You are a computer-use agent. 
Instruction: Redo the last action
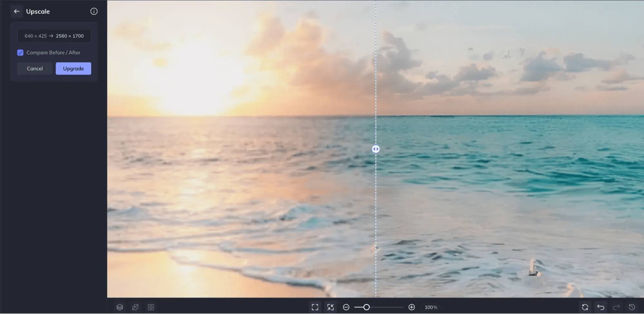(x=616, y=307)
